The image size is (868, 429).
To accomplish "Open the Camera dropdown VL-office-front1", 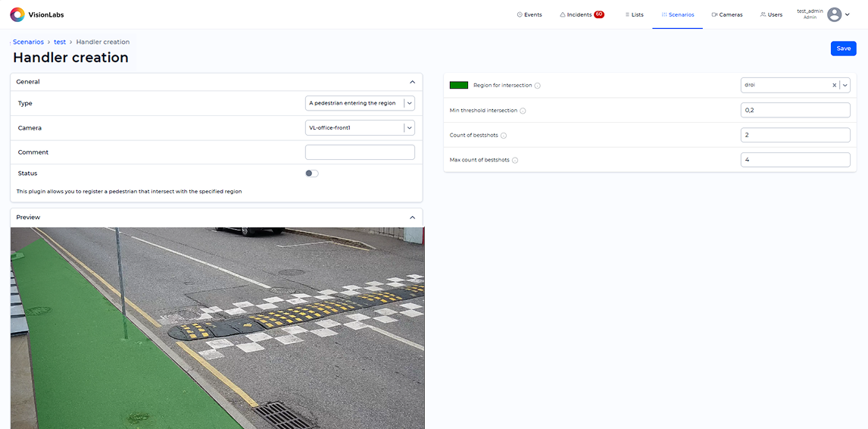I will coord(360,127).
